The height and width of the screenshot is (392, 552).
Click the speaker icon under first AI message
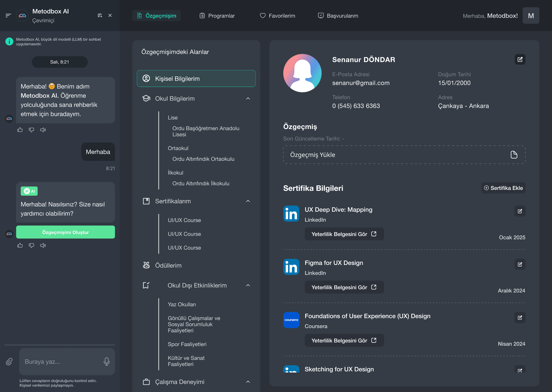click(43, 130)
